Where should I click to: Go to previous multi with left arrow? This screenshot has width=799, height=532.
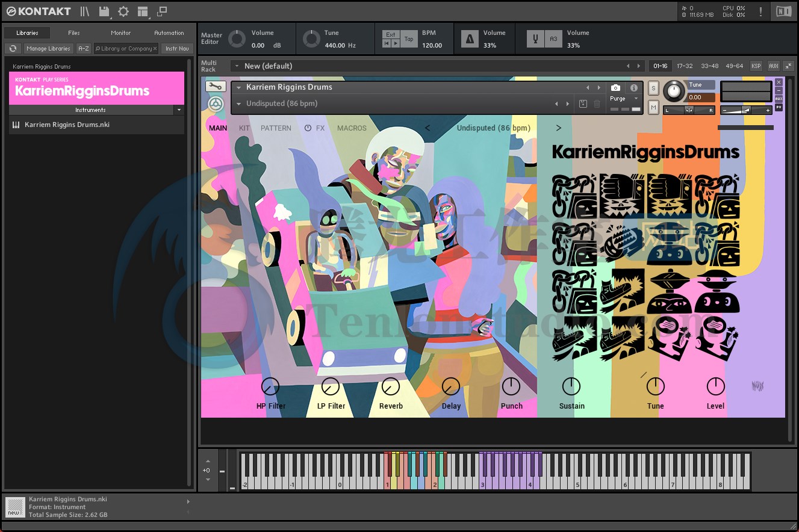pyautogui.click(x=628, y=66)
